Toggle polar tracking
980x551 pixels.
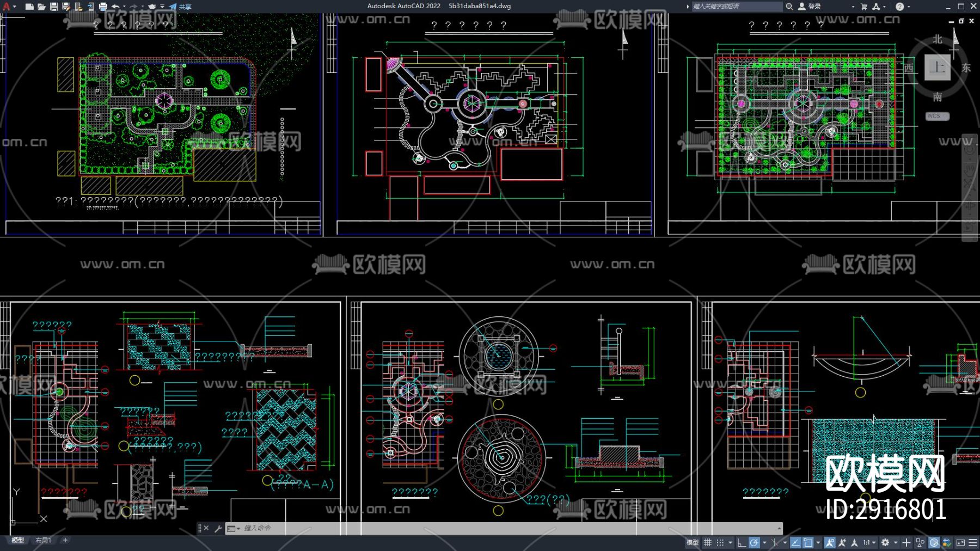click(754, 542)
